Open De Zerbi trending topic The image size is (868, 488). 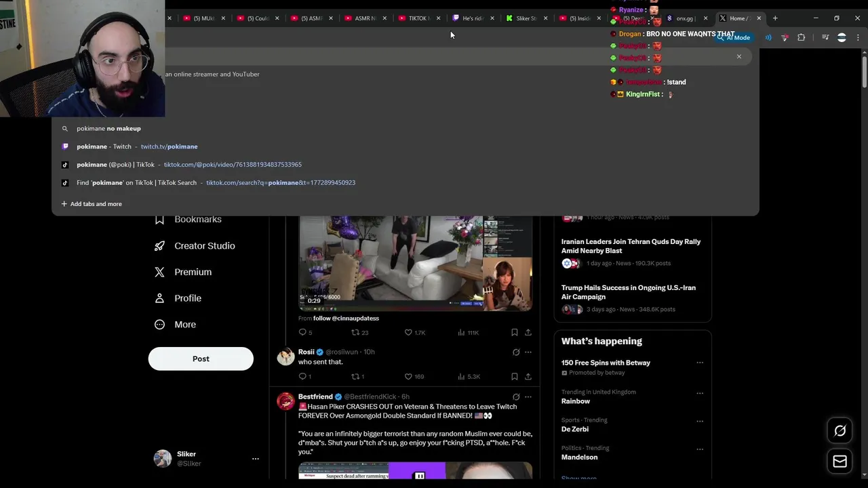pyautogui.click(x=575, y=429)
